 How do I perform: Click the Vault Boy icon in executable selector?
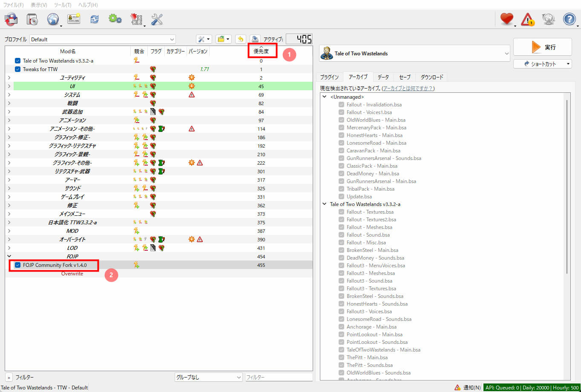(x=326, y=54)
